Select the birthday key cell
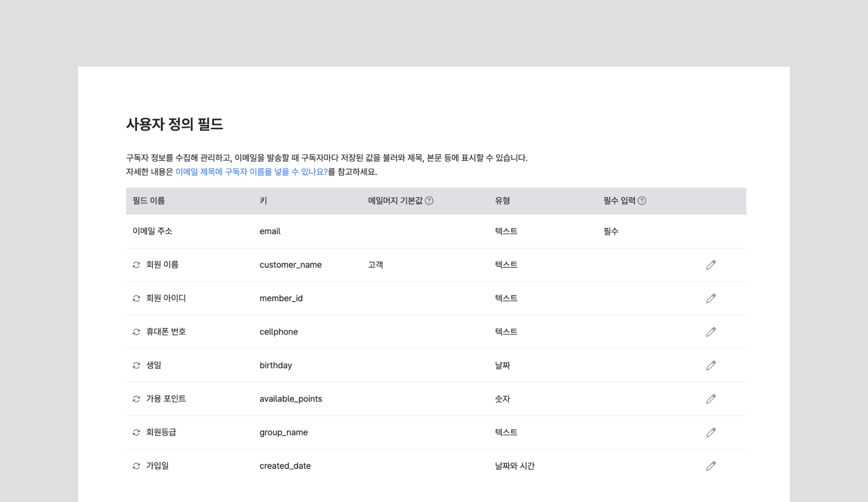Screen dimensions: 868x502 (x=276, y=365)
